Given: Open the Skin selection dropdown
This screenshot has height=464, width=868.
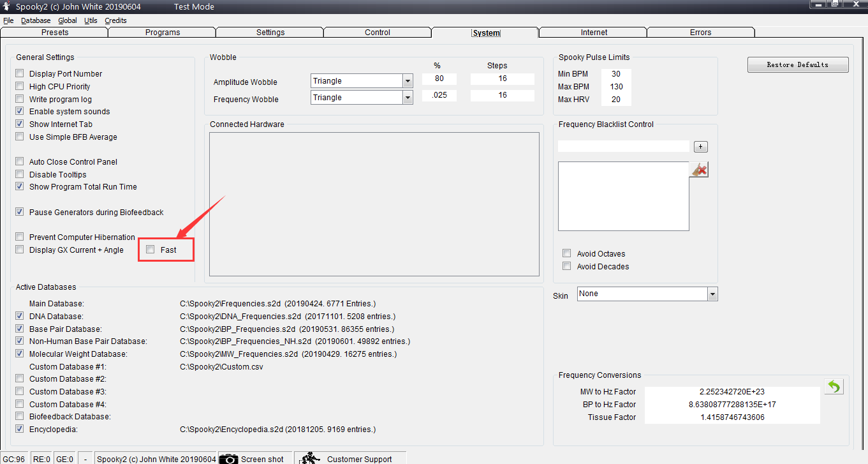Looking at the screenshot, I should coord(712,294).
